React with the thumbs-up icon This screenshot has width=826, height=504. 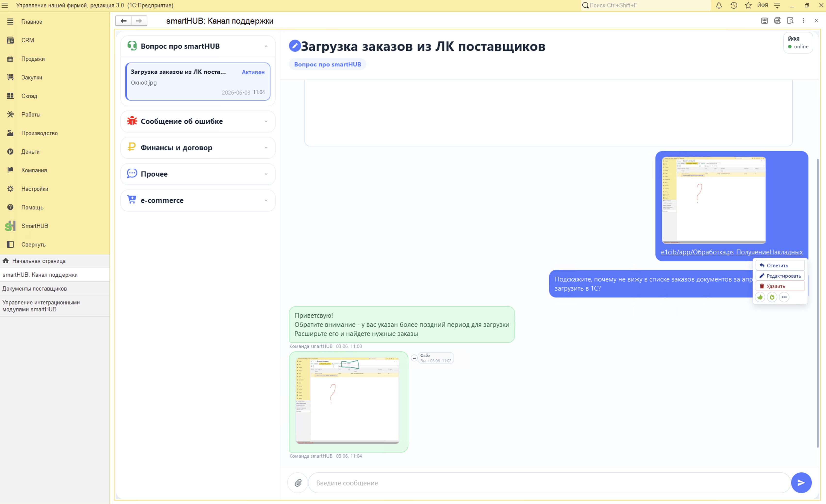(760, 297)
